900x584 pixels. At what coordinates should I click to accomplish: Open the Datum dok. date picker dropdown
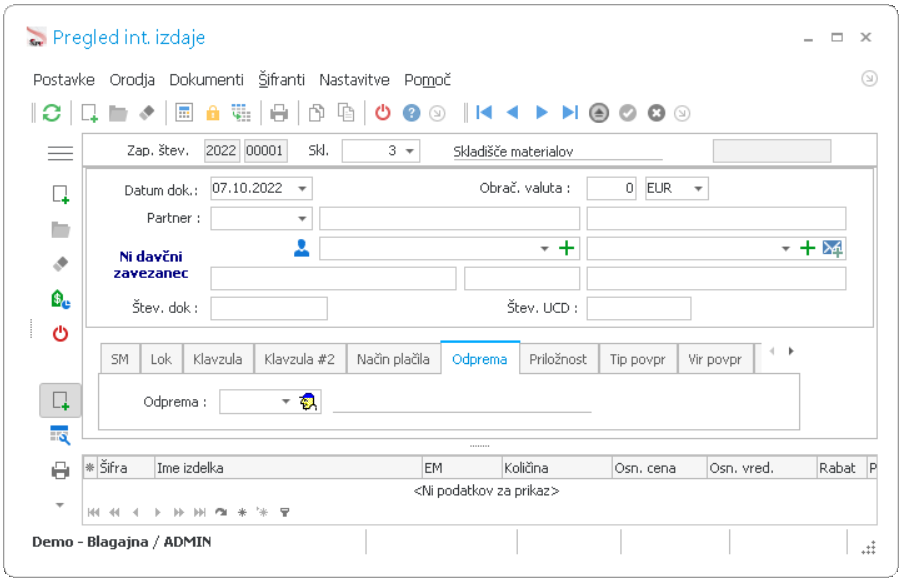[302, 188]
